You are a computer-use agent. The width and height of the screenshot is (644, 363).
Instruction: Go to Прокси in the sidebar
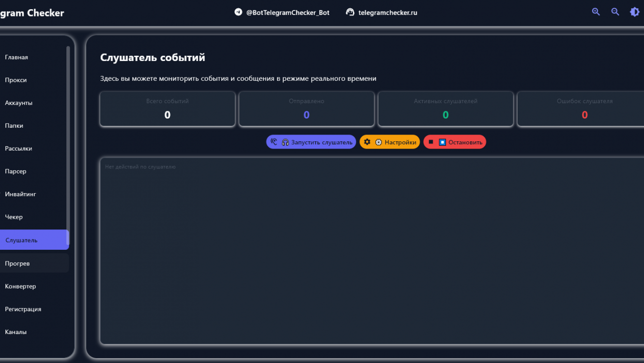pos(16,80)
